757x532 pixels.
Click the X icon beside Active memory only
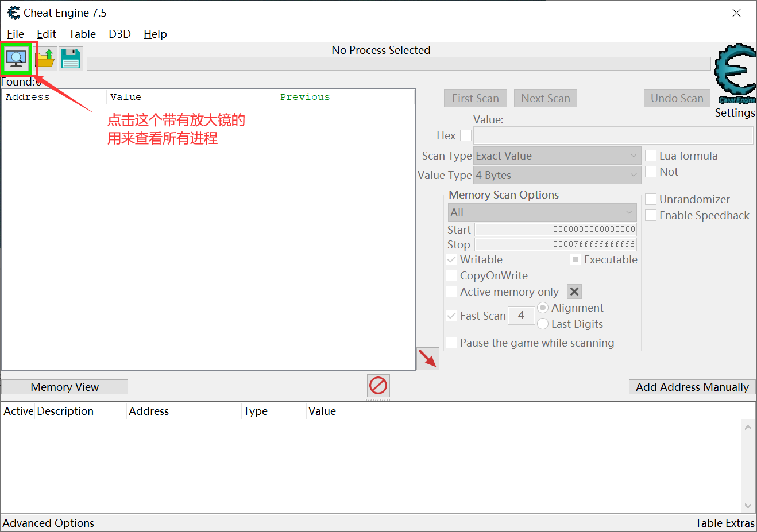click(574, 292)
